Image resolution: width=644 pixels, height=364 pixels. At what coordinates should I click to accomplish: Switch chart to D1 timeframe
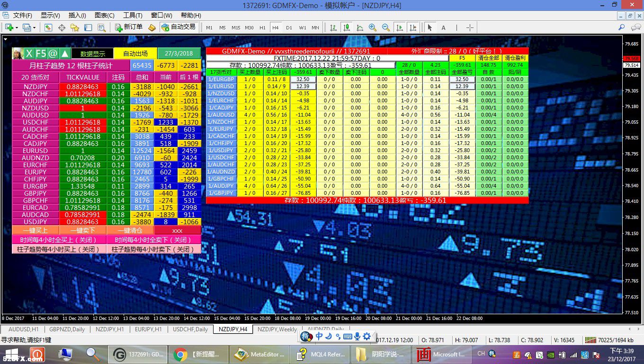pyautogui.click(x=289, y=27)
